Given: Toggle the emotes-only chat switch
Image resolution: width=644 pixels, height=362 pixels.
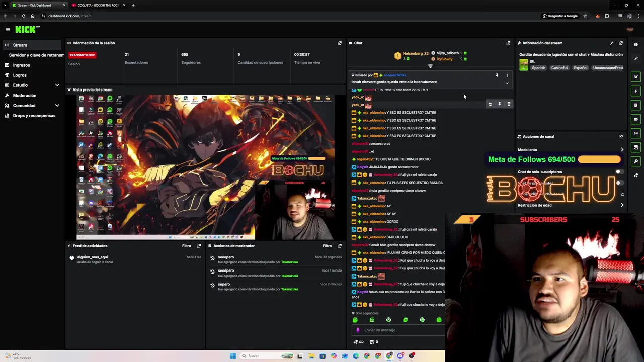Looking at the screenshot, I should [619, 183].
